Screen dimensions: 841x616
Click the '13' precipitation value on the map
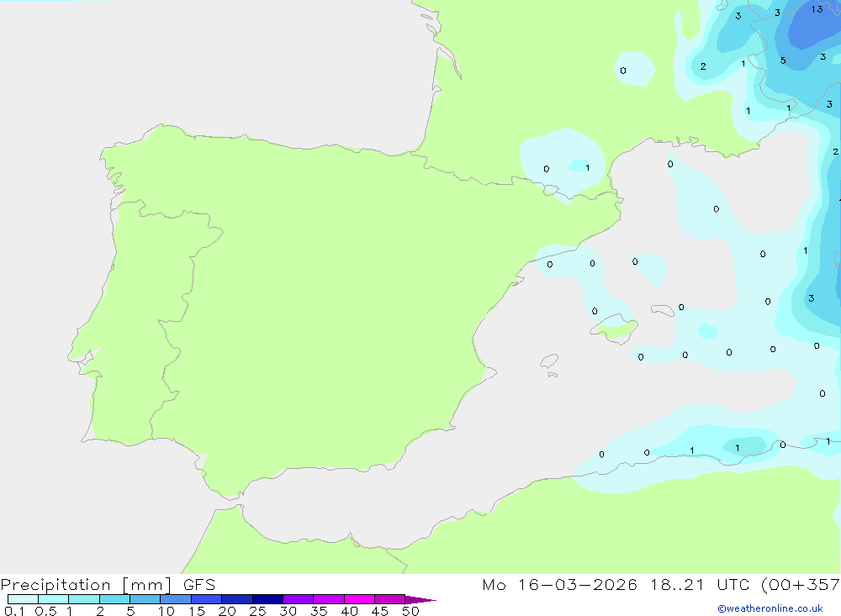(817, 9)
